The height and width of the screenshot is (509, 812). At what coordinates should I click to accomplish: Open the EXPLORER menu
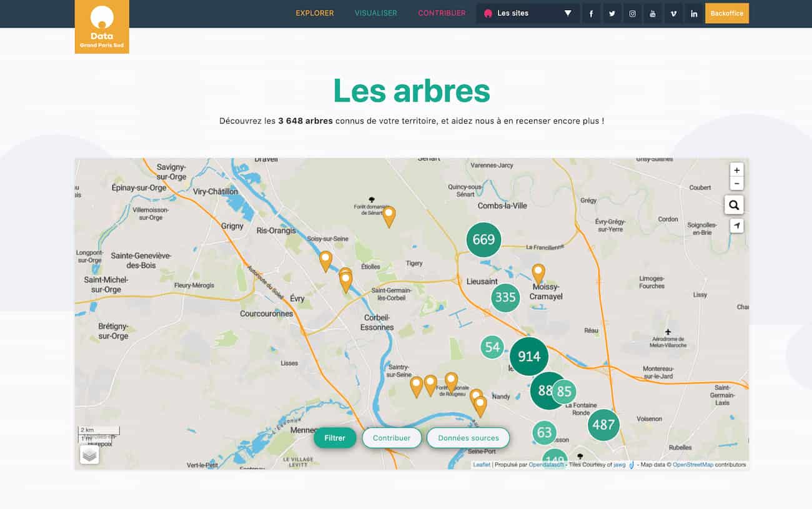(315, 13)
